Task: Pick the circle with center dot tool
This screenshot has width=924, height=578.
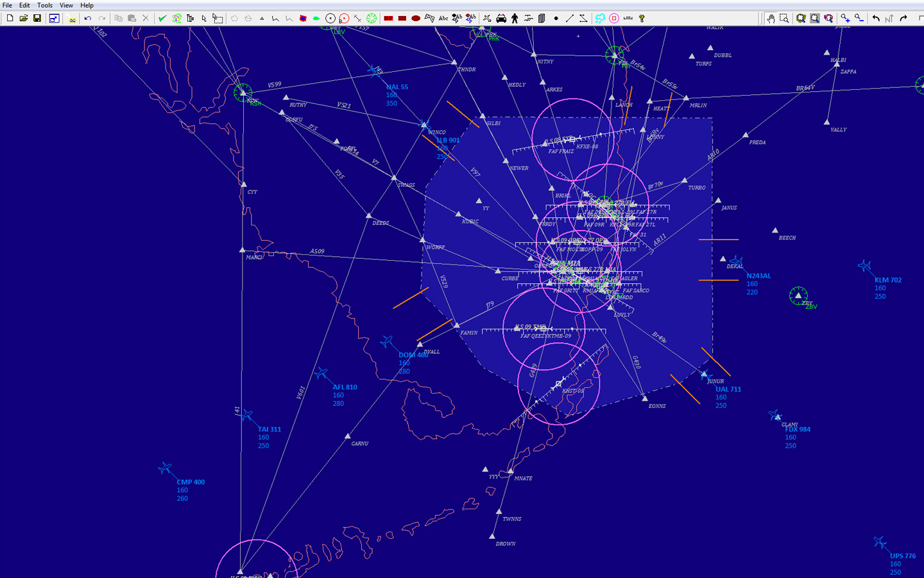Action: (330, 18)
